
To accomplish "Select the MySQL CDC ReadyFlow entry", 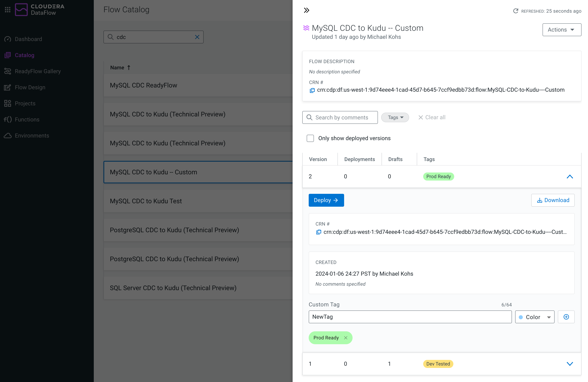I will pyautogui.click(x=143, y=85).
